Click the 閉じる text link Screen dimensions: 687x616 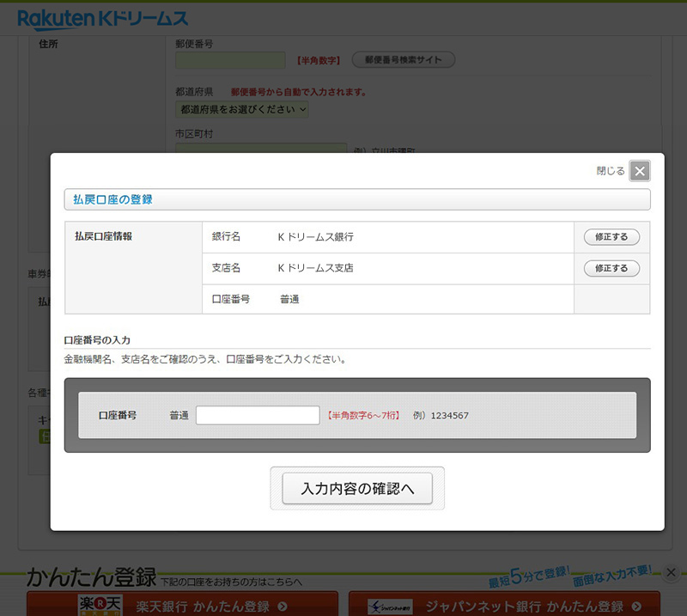pos(611,171)
